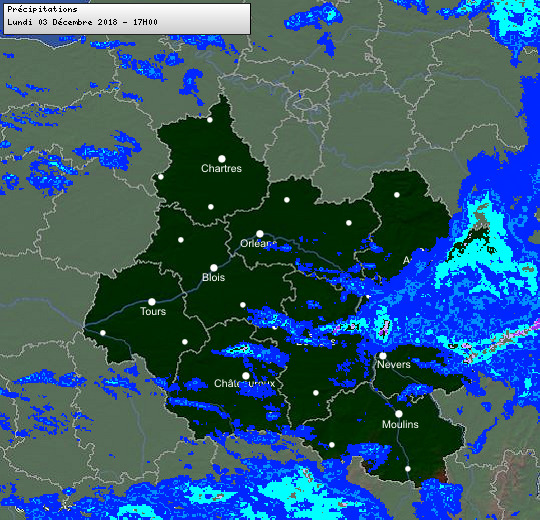Click the Blois city marker dot
This screenshot has width=540, height=520.
214,268
